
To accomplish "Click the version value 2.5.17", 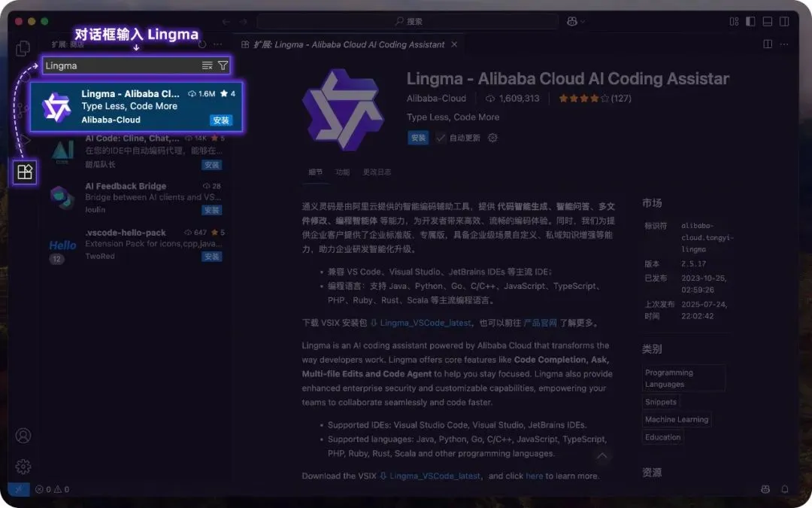I will point(693,264).
